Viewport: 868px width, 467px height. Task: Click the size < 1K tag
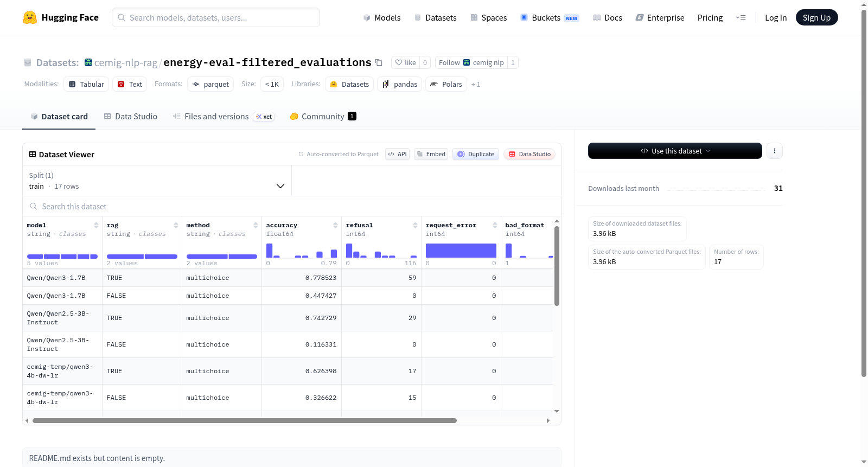[272, 84]
